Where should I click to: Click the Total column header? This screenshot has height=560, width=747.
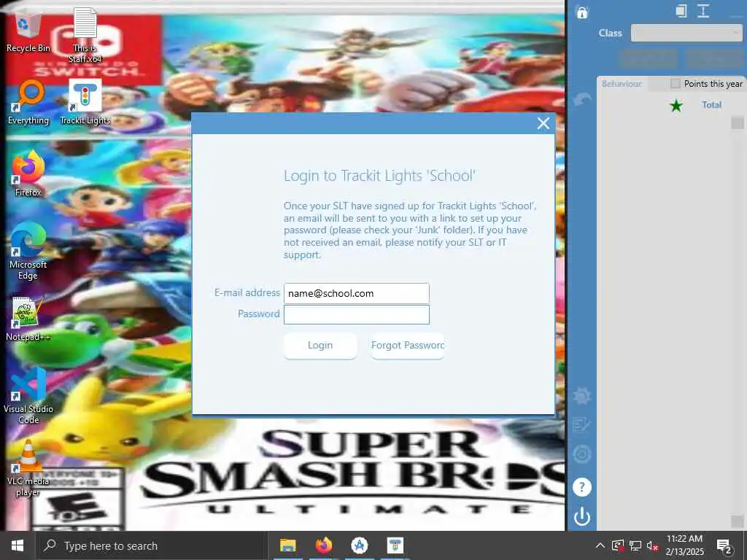click(711, 105)
